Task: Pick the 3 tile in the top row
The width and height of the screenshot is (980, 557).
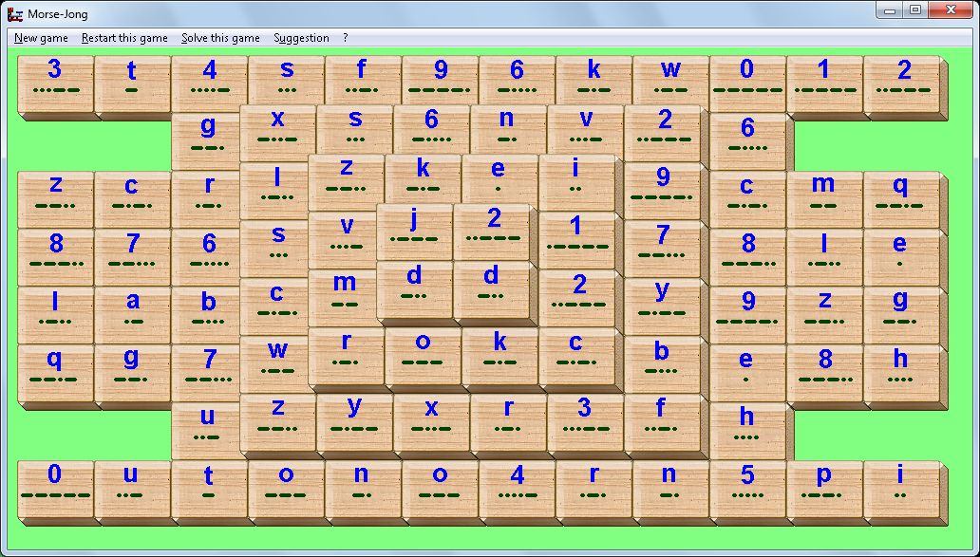Action: pyautogui.click(x=56, y=84)
